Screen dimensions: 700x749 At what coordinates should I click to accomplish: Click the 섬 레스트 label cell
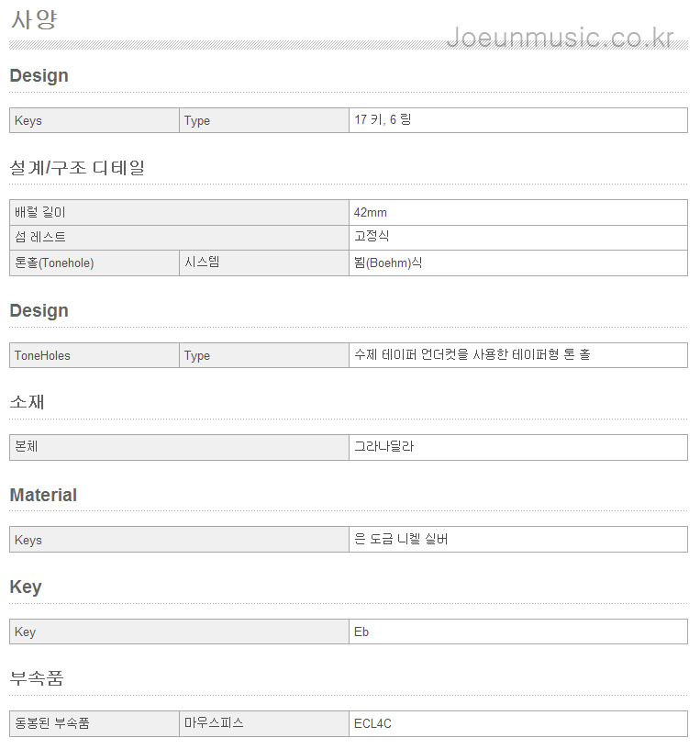[x=179, y=238]
